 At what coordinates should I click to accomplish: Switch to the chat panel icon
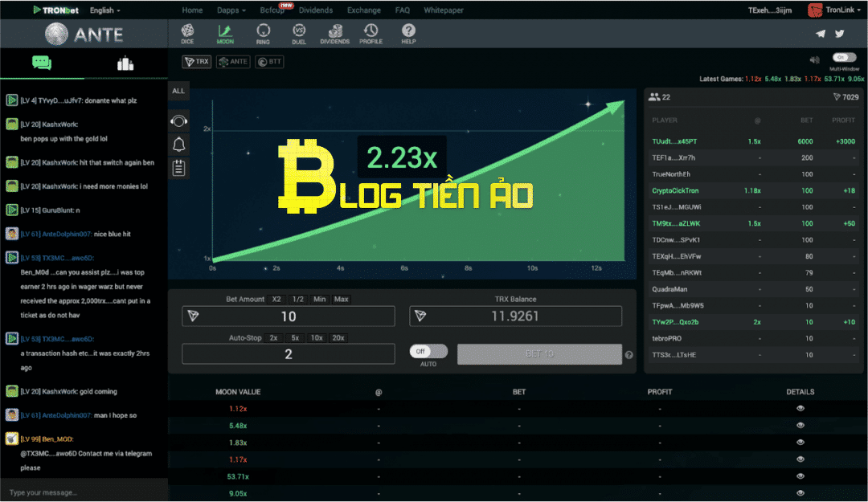(42, 63)
